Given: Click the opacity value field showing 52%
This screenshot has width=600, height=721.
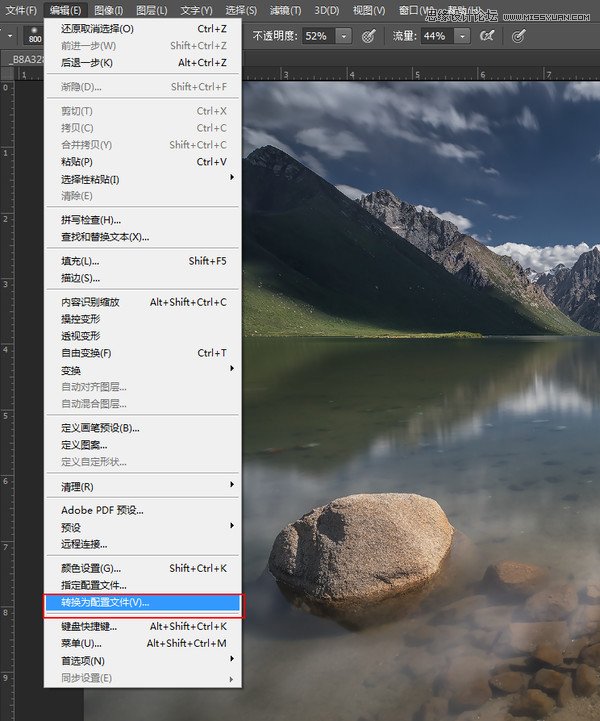Looking at the screenshot, I should (319, 36).
